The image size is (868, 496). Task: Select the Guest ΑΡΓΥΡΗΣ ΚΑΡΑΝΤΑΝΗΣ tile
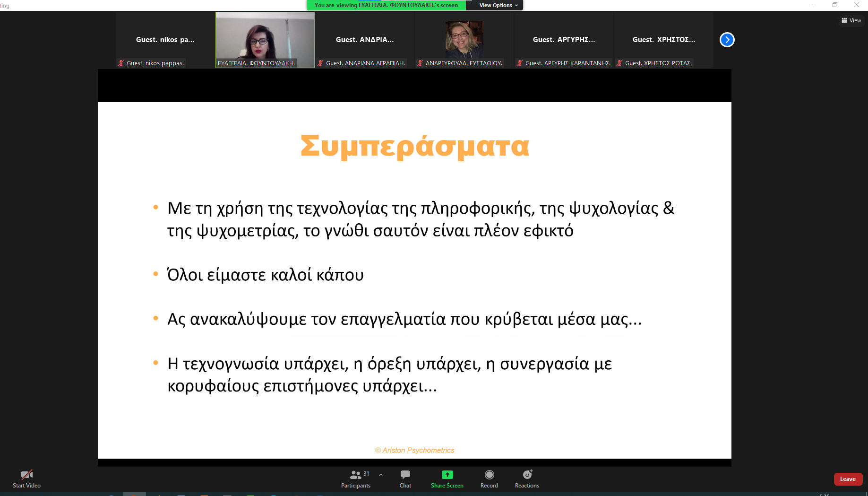click(564, 40)
